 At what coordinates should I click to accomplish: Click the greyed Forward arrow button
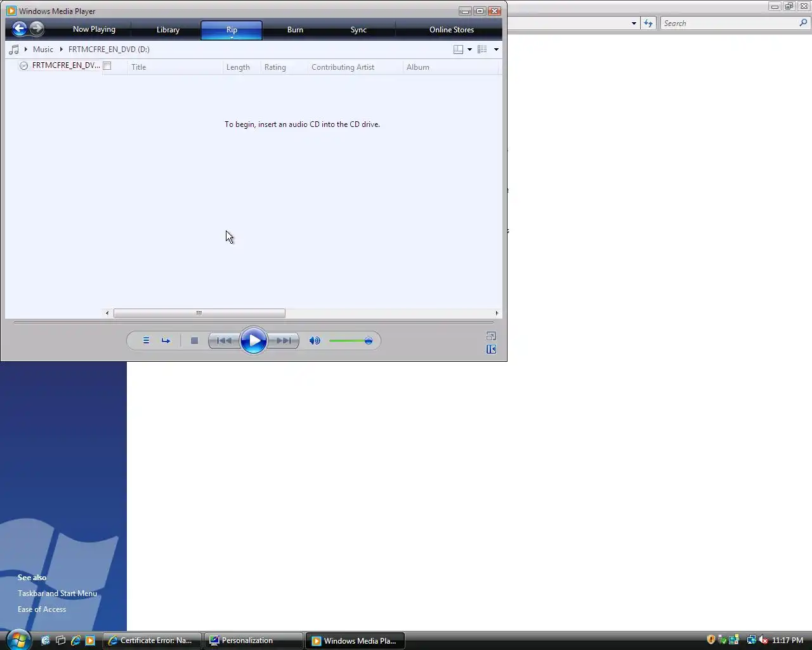coord(37,29)
